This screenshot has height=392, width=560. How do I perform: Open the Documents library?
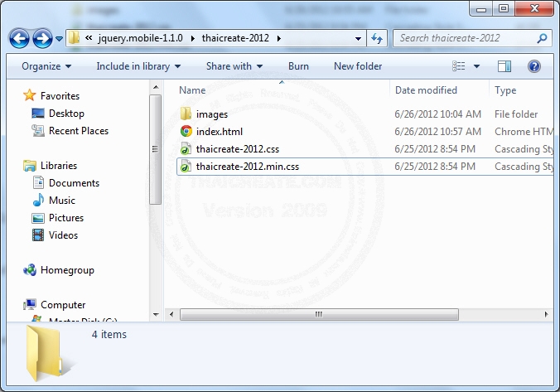[74, 183]
